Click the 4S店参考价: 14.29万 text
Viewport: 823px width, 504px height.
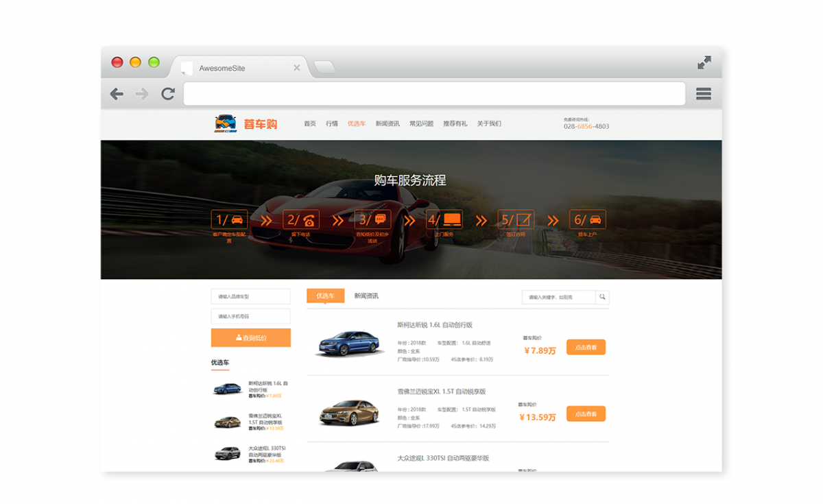coord(473,426)
